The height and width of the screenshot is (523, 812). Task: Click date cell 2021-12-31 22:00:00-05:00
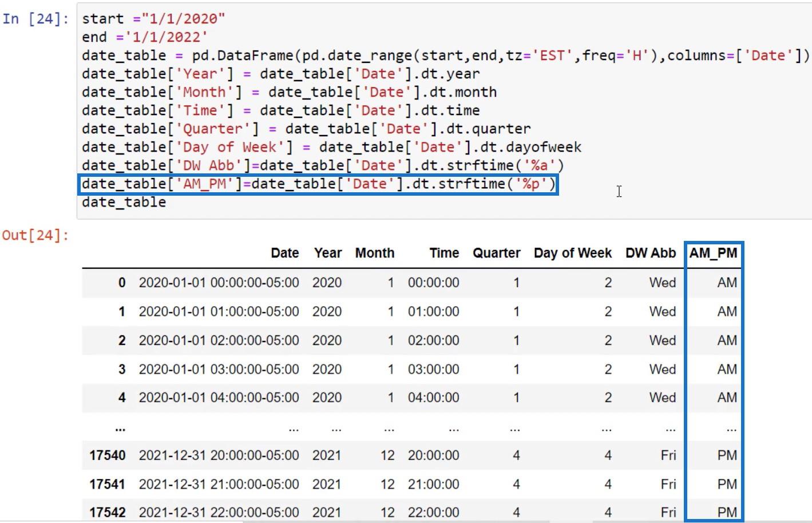(219, 513)
